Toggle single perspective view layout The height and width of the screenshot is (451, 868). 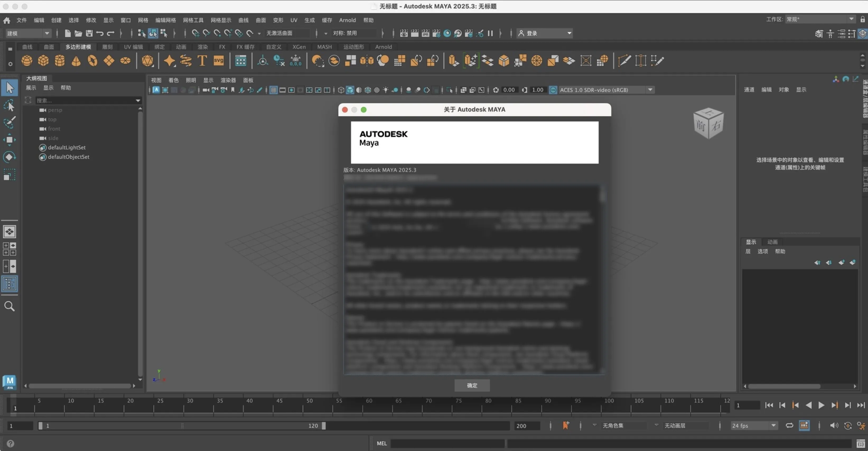pyautogui.click(x=10, y=231)
